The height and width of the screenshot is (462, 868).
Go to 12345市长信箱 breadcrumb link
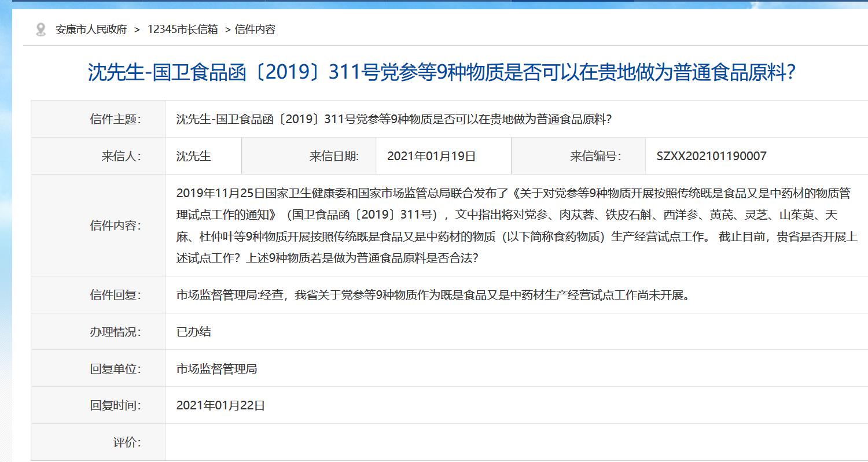(183, 29)
